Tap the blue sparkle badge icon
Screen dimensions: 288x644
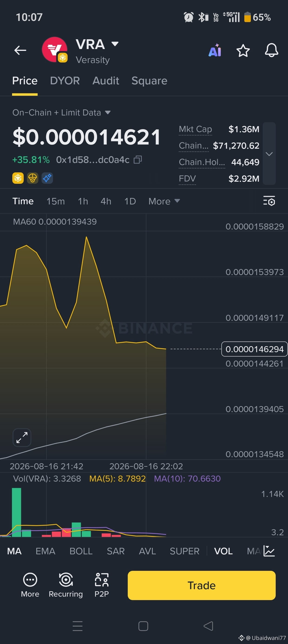pyautogui.click(x=47, y=178)
